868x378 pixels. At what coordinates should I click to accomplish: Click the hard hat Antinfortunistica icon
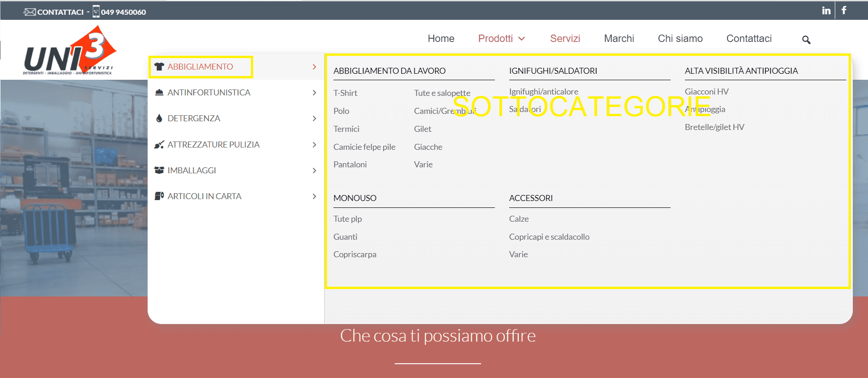tap(159, 92)
